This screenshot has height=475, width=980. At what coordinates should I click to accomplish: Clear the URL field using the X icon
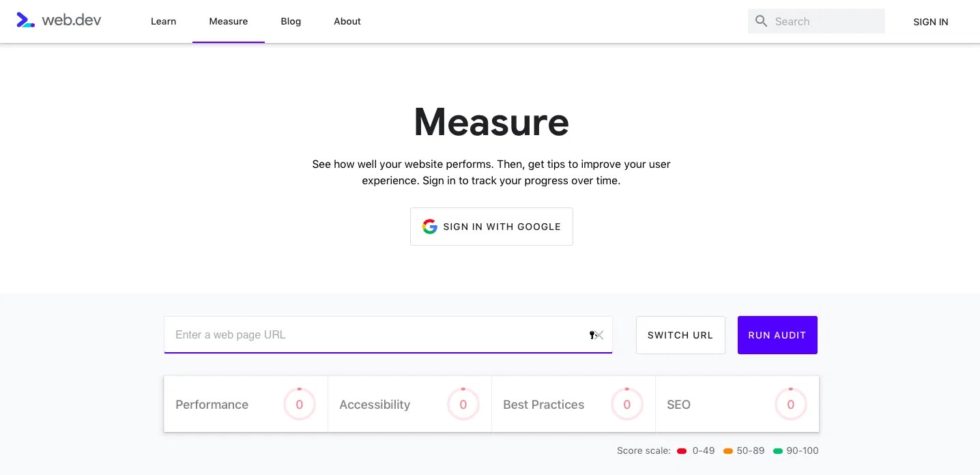[599, 335]
